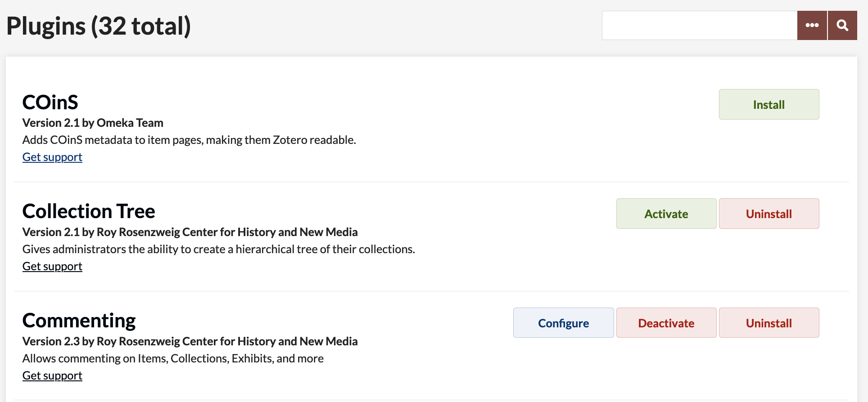Viewport: 868px width, 402px height.
Task: Deactivate the Commenting plugin
Action: (x=666, y=323)
